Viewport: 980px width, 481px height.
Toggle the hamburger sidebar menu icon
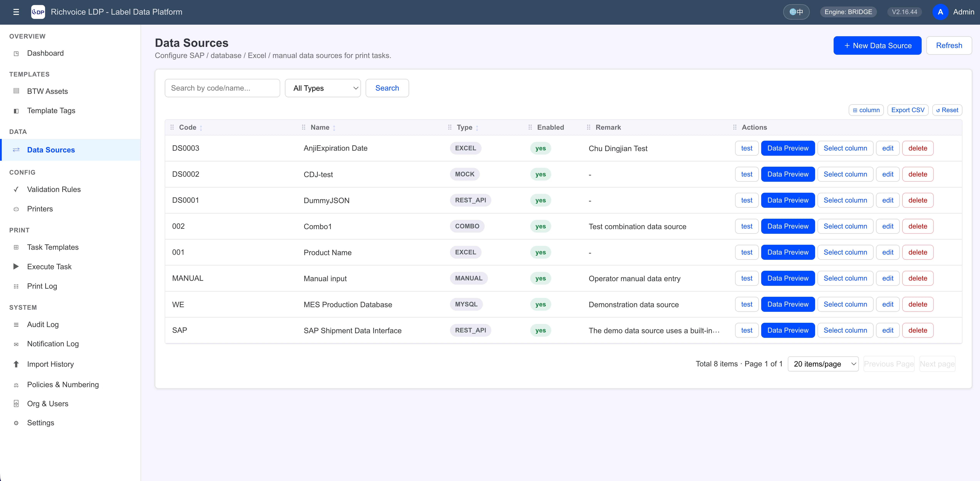pyautogui.click(x=16, y=12)
